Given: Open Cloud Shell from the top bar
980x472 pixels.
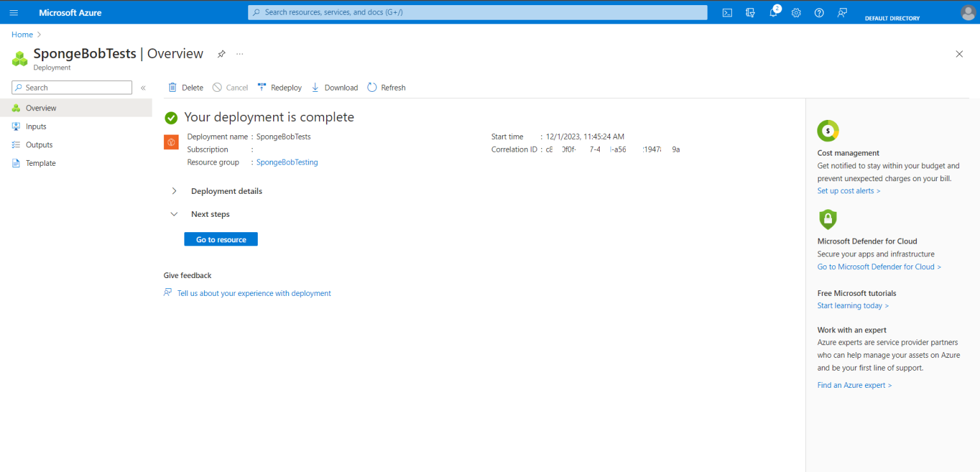Looking at the screenshot, I should (727, 13).
